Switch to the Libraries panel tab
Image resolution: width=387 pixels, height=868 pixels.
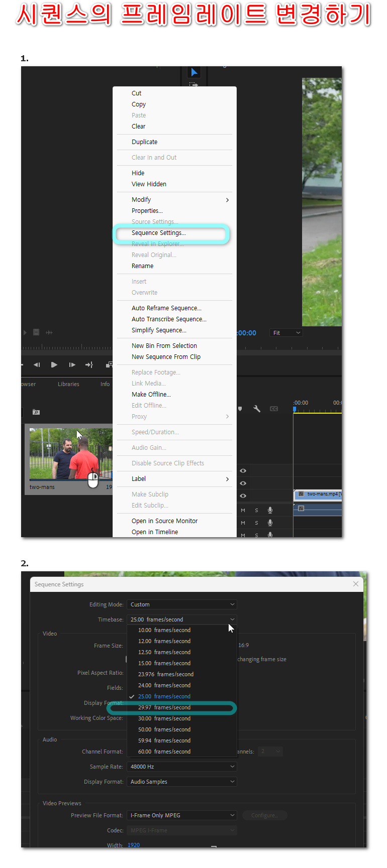click(x=68, y=384)
